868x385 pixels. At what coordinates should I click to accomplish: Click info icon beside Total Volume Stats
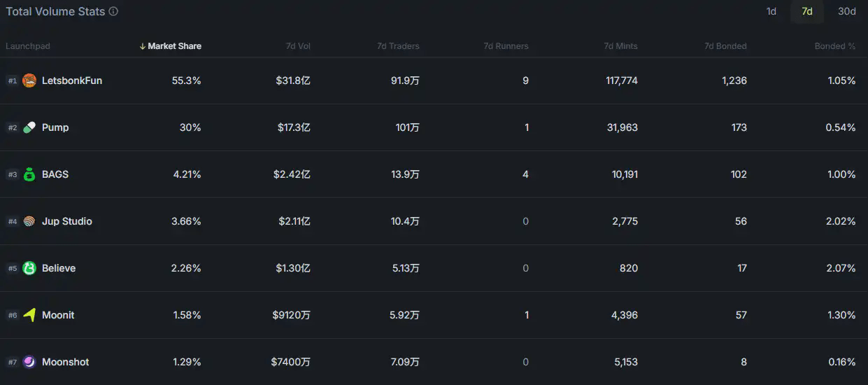[113, 11]
